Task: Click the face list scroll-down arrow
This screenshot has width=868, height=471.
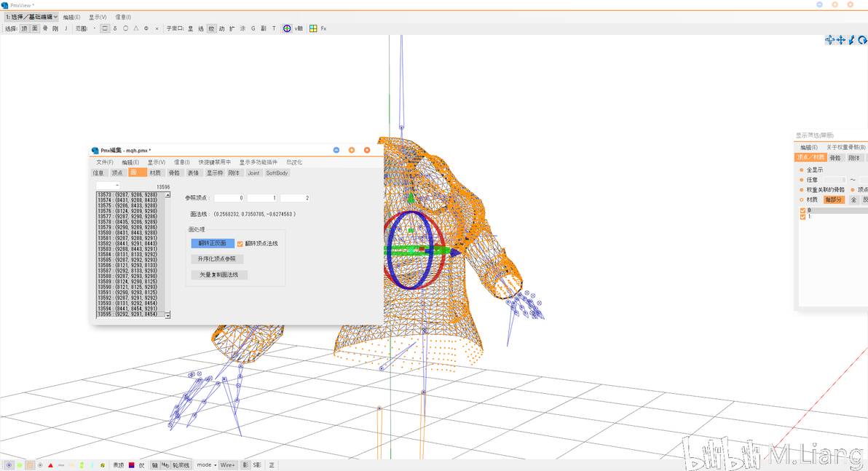Action: (167, 315)
